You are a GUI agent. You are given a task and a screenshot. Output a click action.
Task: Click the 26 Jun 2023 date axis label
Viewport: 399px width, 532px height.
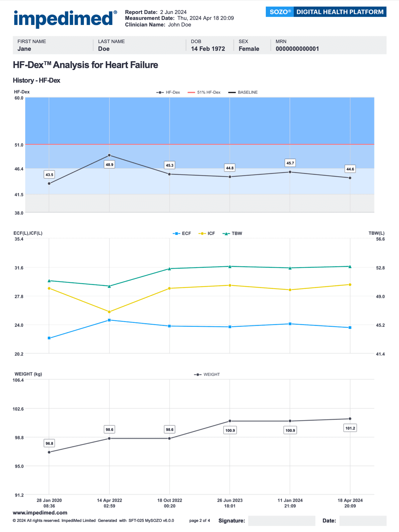(230, 500)
